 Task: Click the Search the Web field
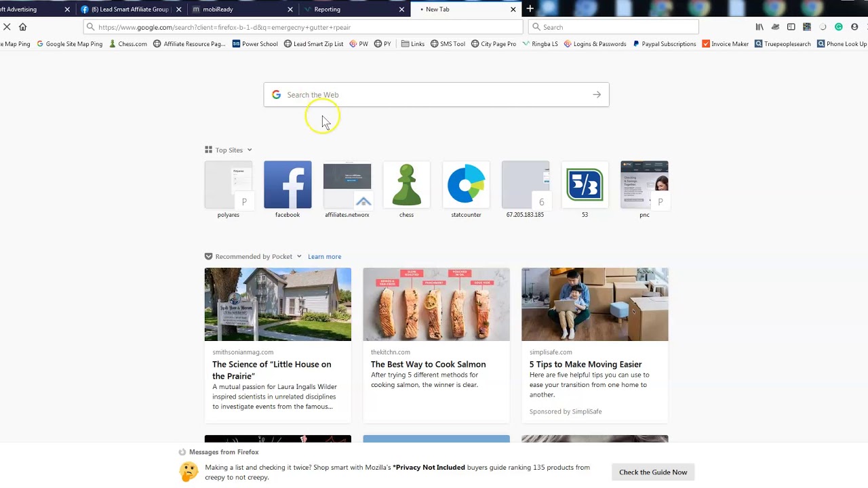[x=436, y=95]
